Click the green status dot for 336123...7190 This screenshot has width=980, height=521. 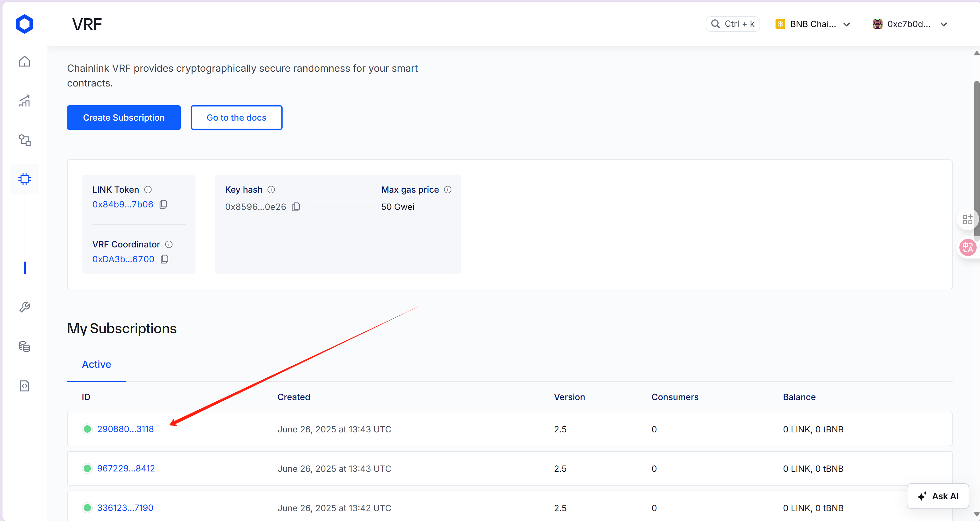87,508
